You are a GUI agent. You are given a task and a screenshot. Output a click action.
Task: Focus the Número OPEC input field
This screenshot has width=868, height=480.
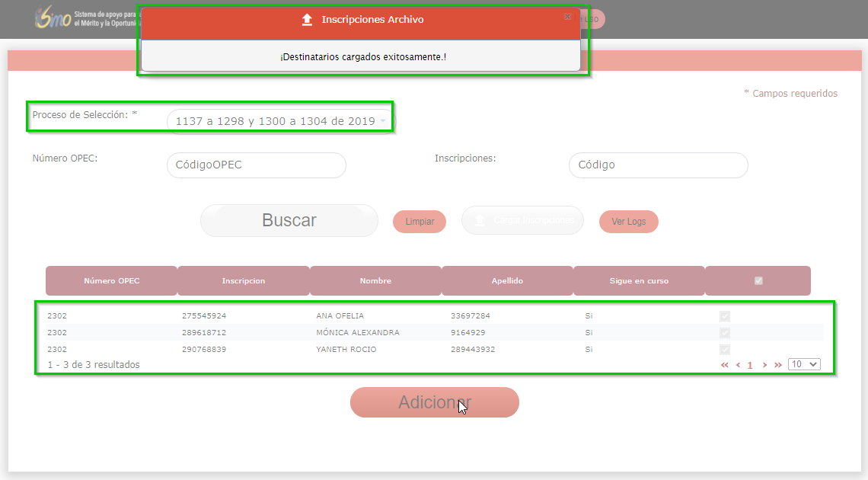(256, 165)
